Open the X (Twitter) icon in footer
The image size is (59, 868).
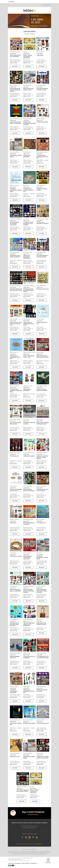click(26, 838)
